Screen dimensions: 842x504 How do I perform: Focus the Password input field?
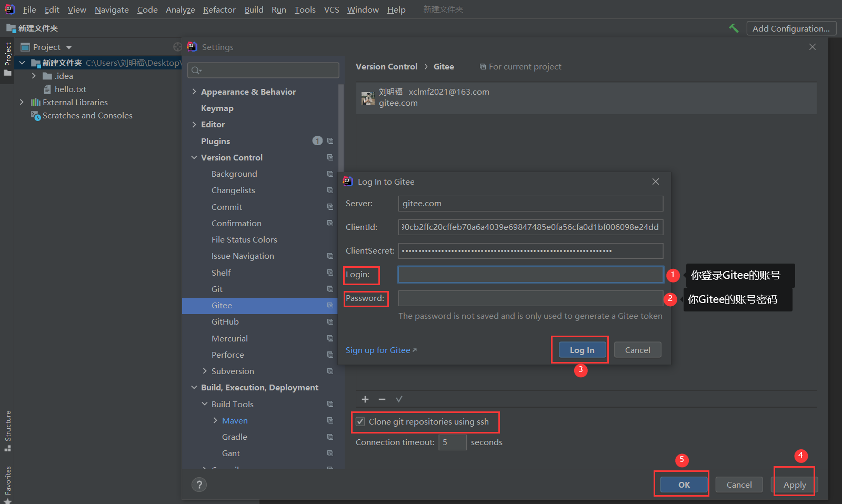tap(530, 298)
